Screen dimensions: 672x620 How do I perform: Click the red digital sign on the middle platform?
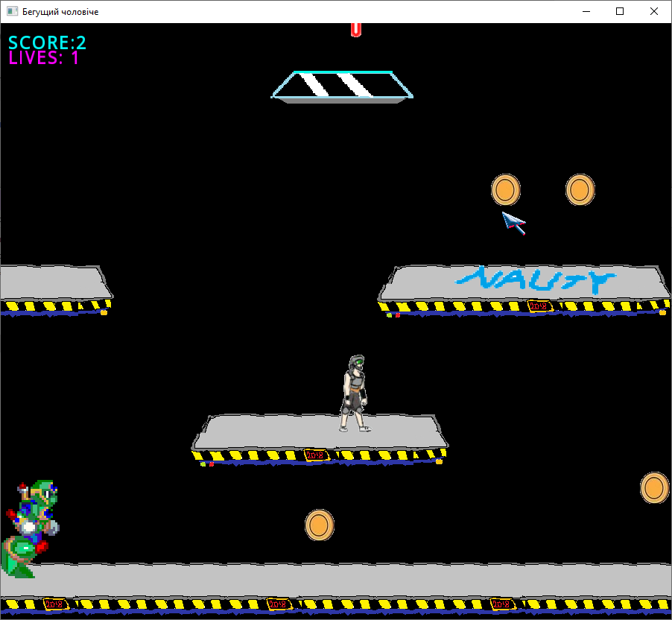[316, 455]
